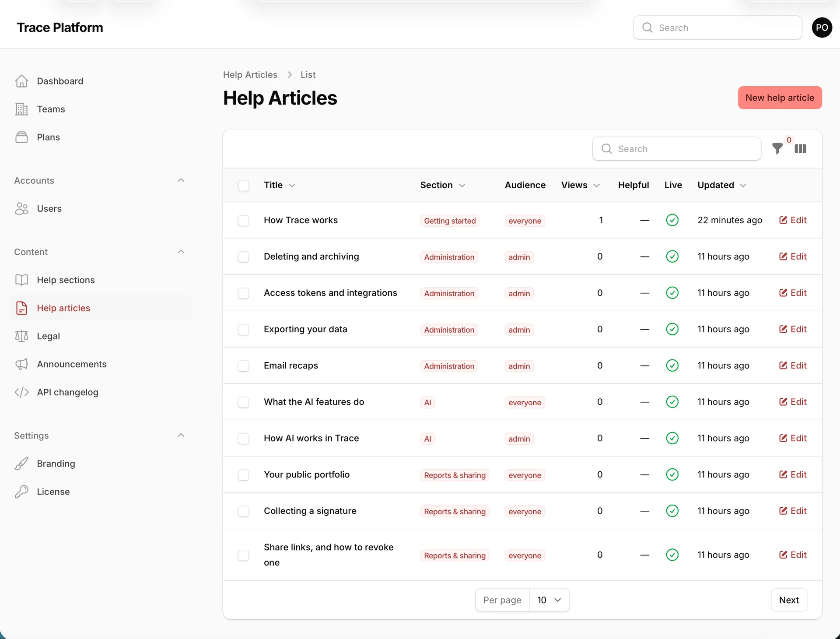This screenshot has height=639, width=840.
Task: Focus the global Search field in header
Action: (x=717, y=28)
